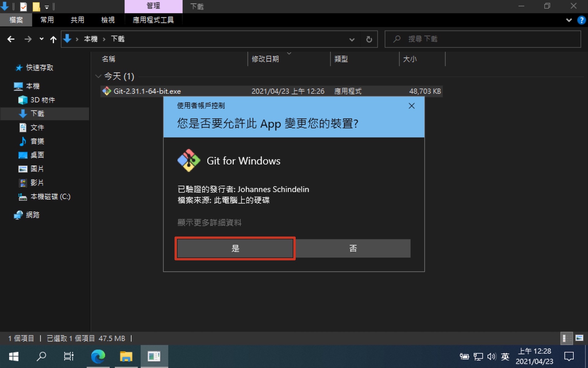Expand the address bar history dropdown
588x368 pixels.
352,39
